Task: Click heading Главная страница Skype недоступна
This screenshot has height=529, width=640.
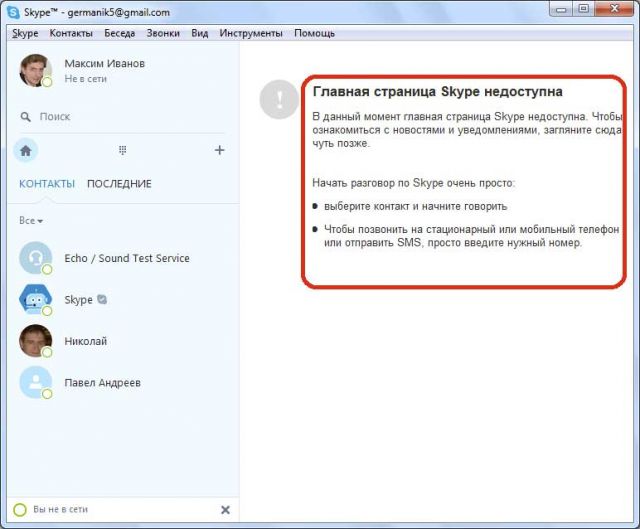Action: [x=438, y=92]
